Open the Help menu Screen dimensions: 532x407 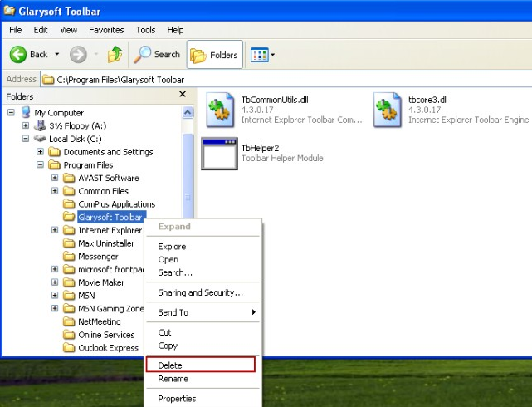pyautogui.click(x=175, y=30)
